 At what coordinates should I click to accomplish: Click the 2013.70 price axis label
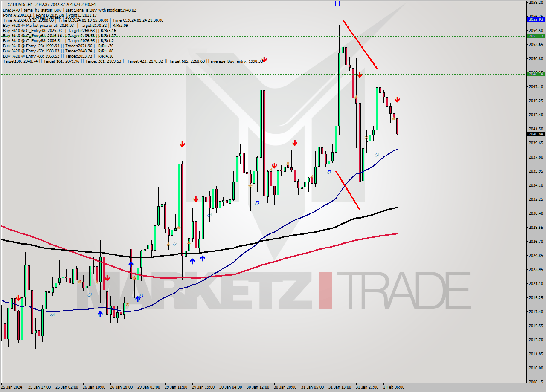[x=536, y=340]
